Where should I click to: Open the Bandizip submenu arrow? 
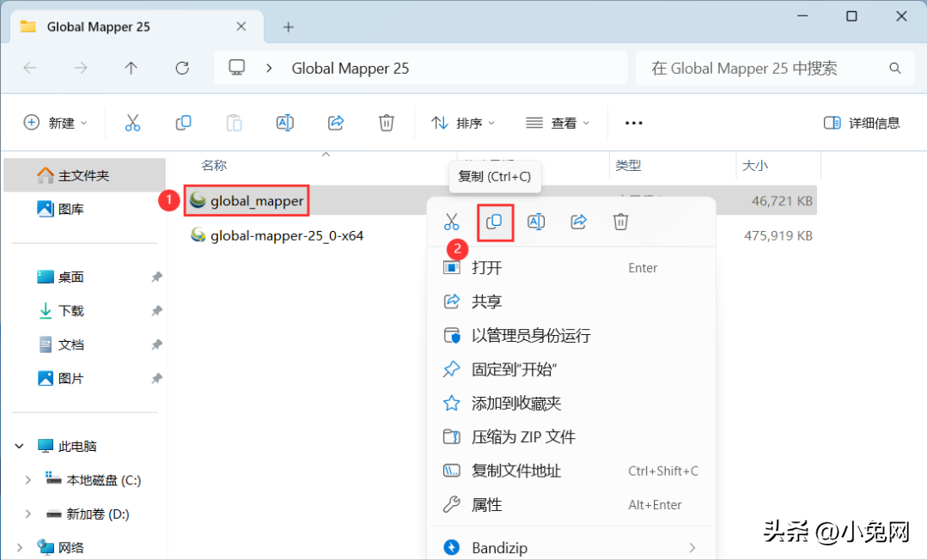click(692, 548)
